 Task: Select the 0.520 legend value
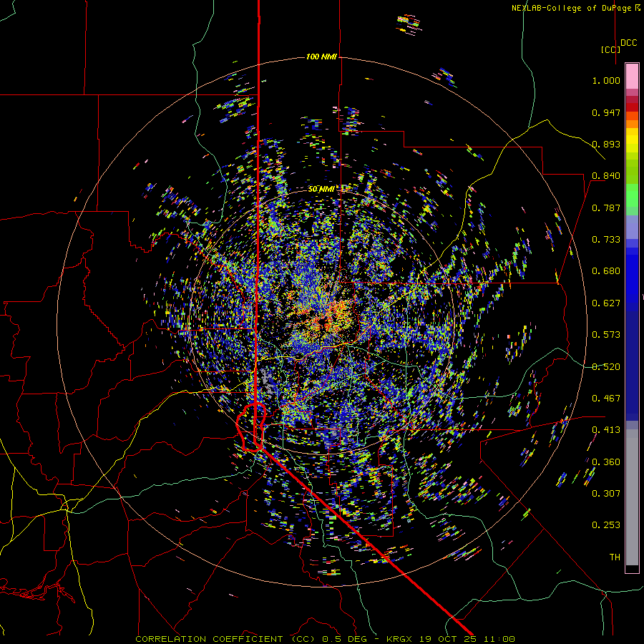click(606, 367)
